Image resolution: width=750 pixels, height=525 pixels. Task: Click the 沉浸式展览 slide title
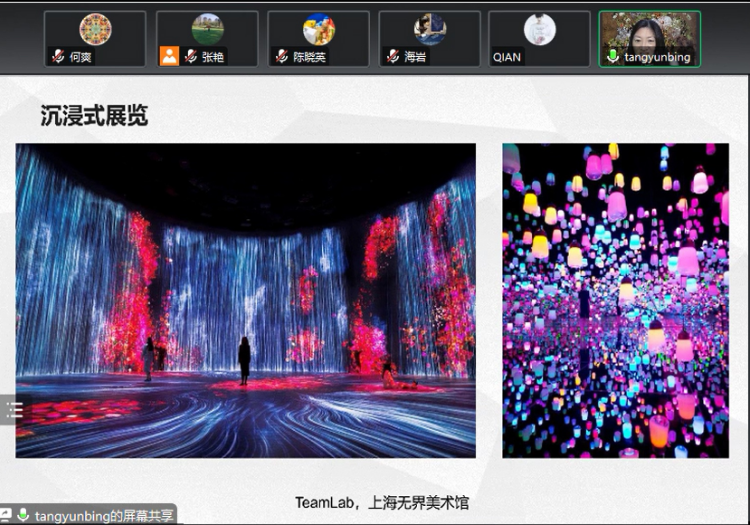point(94,116)
